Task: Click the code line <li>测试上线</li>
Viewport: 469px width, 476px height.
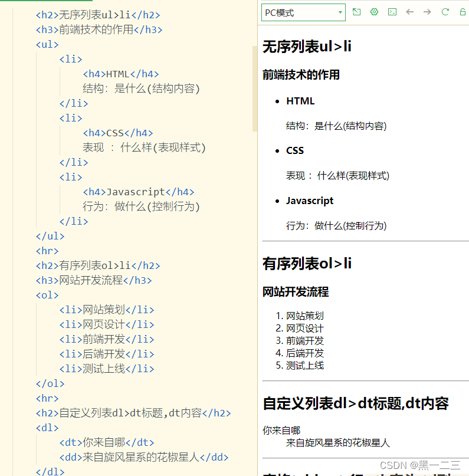Action: coord(107,369)
